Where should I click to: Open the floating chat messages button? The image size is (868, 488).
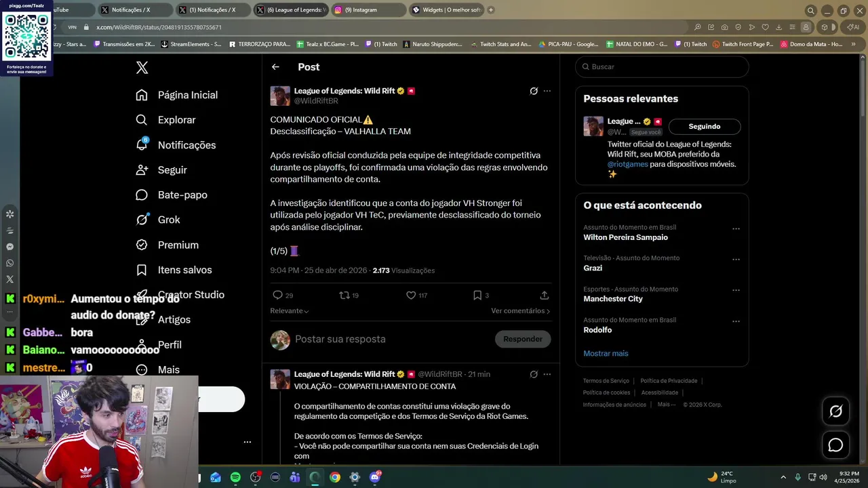coord(835,445)
